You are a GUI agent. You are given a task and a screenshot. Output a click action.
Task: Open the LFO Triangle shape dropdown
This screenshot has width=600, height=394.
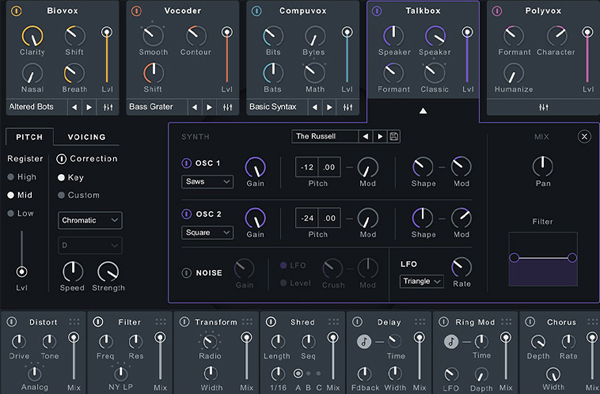pyautogui.click(x=421, y=282)
